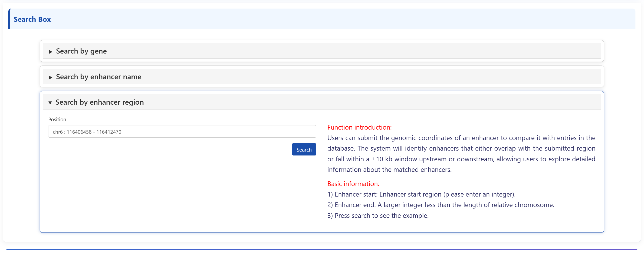Focus the Position input field
Screen dimensions: 644x254
click(182, 132)
